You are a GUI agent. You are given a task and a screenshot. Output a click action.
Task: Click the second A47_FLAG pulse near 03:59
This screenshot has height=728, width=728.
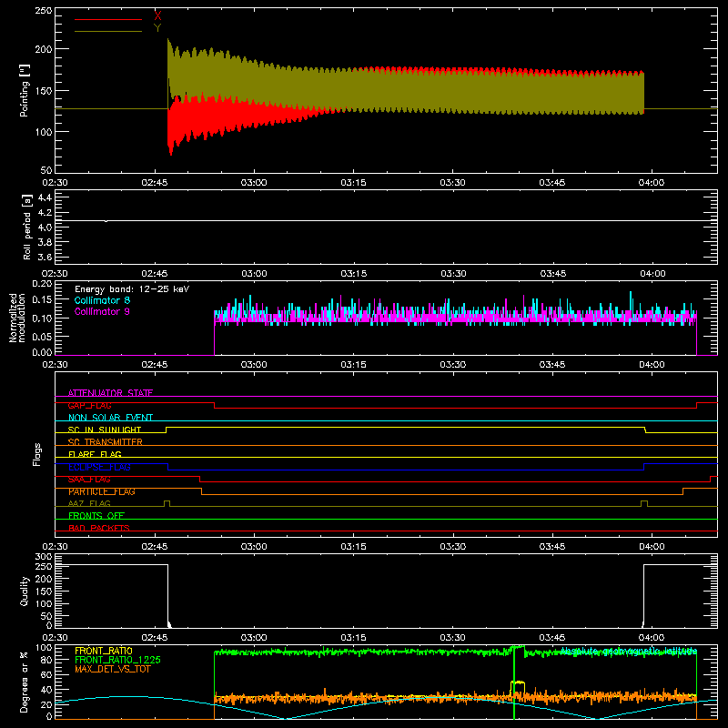pyautogui.click(x=644, y=503)
